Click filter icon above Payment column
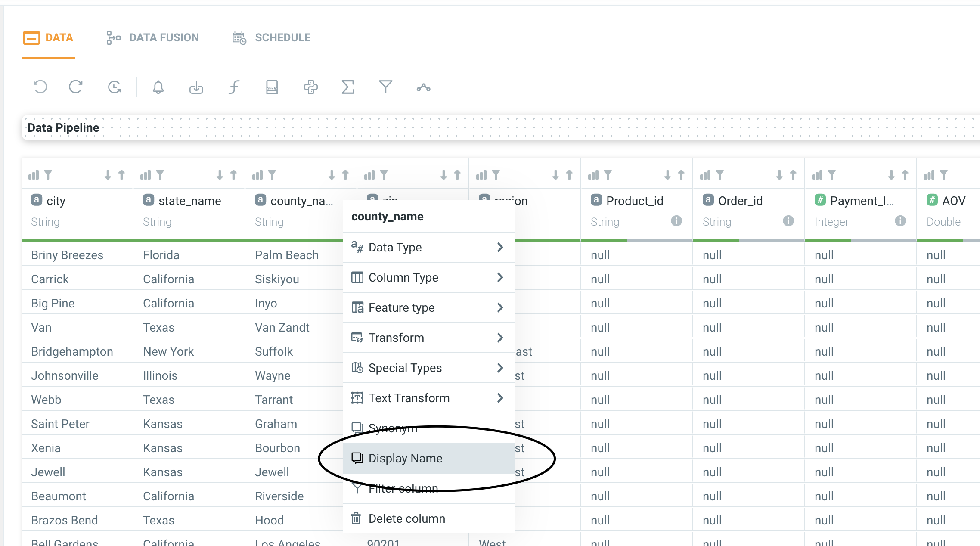This screenshot has height=546, width=980. 832,175
